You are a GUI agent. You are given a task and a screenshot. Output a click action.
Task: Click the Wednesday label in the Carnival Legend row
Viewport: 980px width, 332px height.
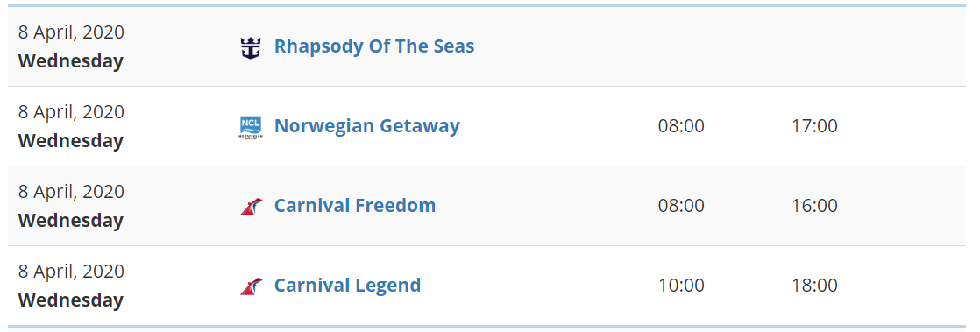click(x=71, y=300)
